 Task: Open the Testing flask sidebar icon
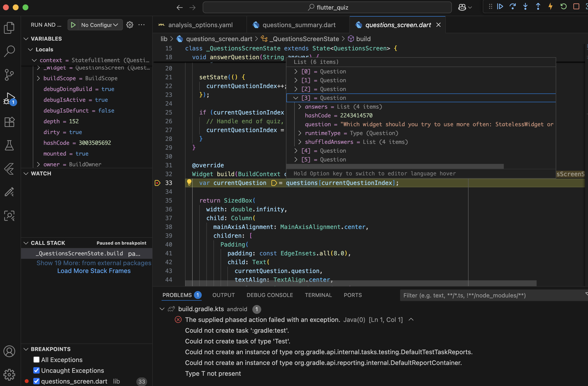point(9,145)
